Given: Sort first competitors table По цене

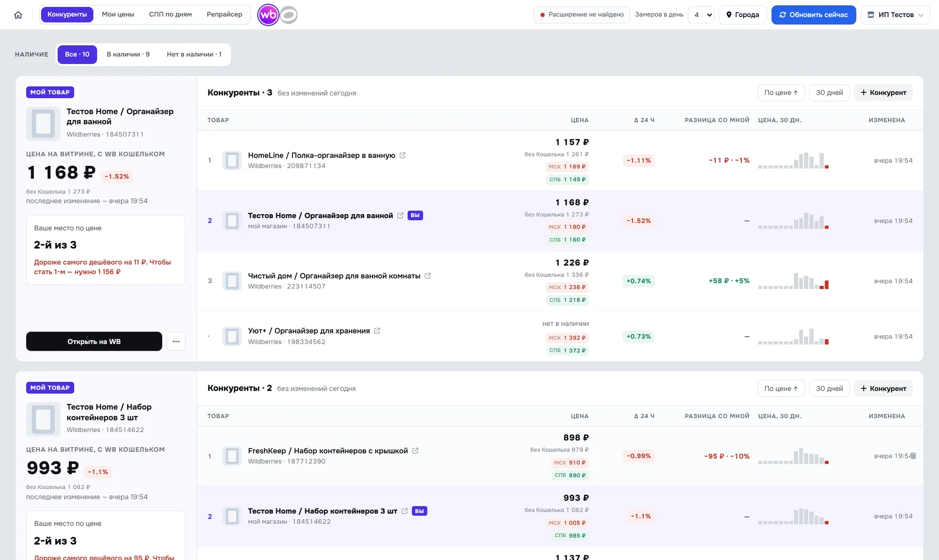Looking at the screenshot, I should coord(781,92).
